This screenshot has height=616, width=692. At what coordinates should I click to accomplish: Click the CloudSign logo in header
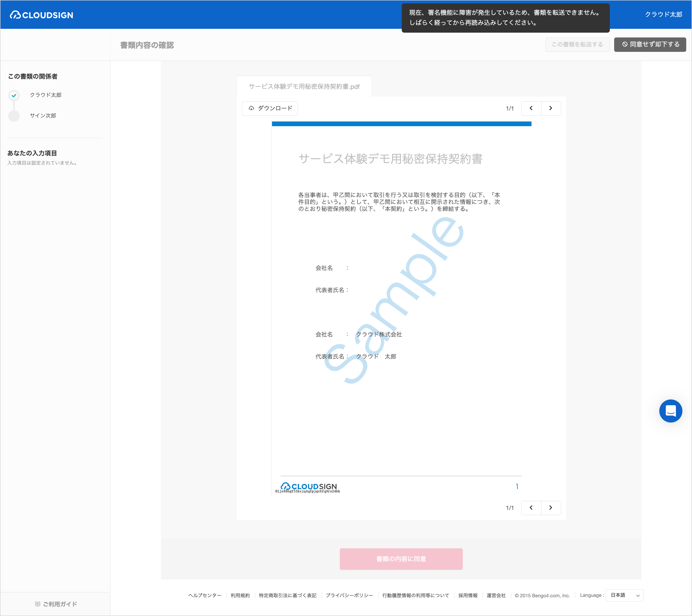point(41,15)
